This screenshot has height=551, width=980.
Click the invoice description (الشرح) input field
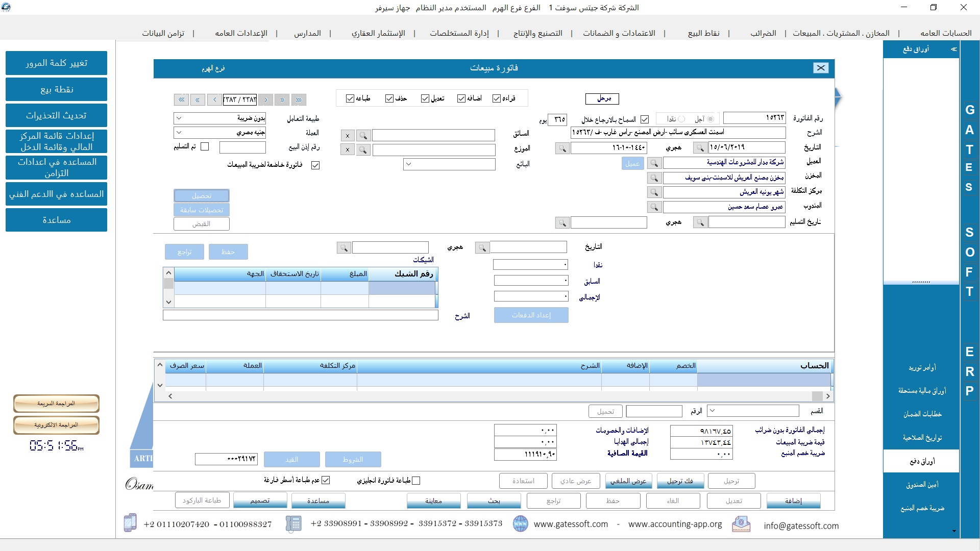(678, 133)
